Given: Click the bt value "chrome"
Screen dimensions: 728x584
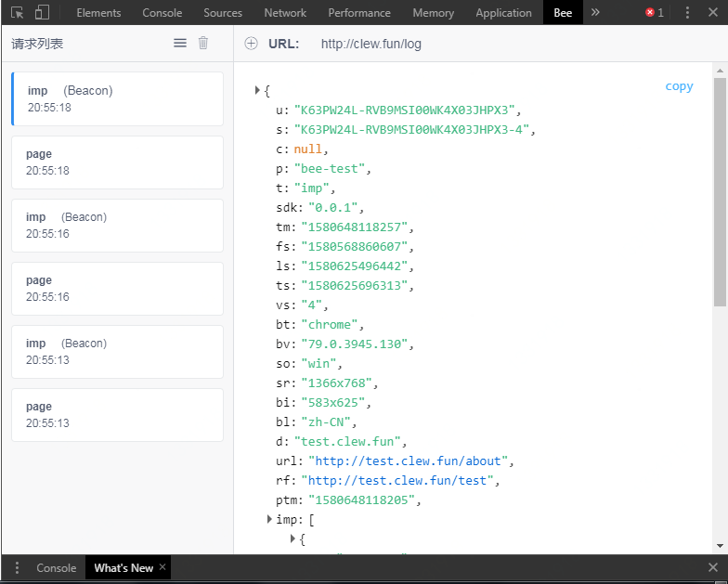Looking at the screenshot, I should coord(330,325).
